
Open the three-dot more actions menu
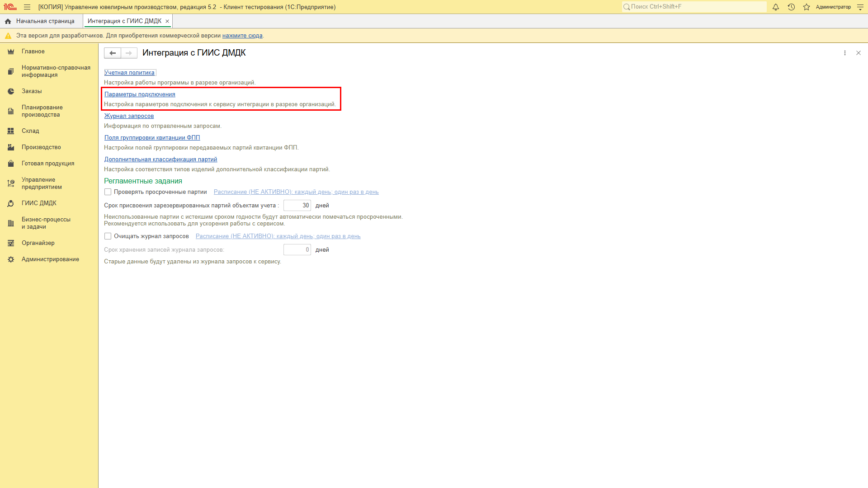pos(844,53)
